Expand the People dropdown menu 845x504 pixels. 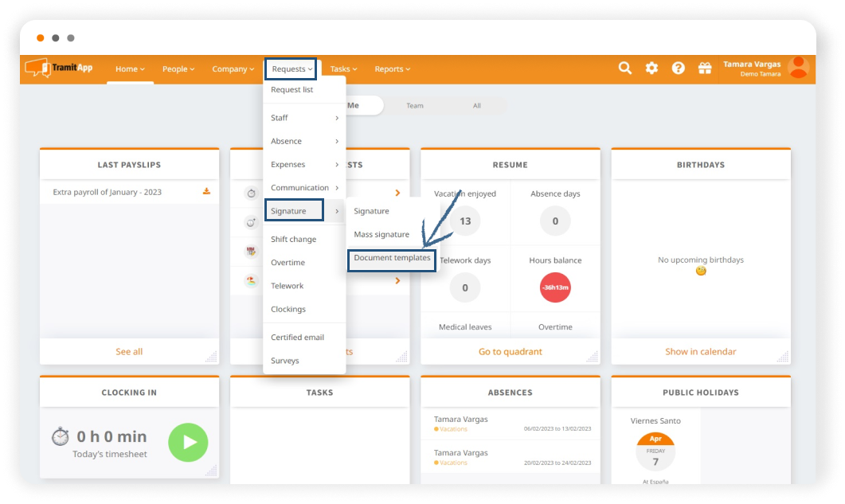click(178, 69)
